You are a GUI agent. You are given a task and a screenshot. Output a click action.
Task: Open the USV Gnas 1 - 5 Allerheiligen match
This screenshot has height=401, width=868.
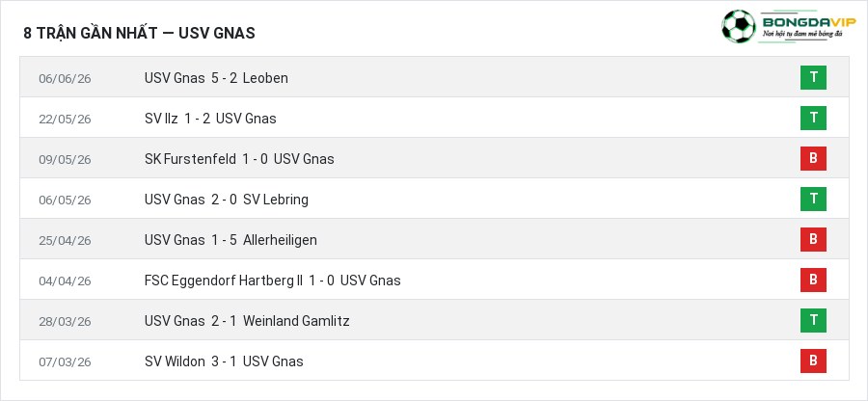click(x=231, y=240)
